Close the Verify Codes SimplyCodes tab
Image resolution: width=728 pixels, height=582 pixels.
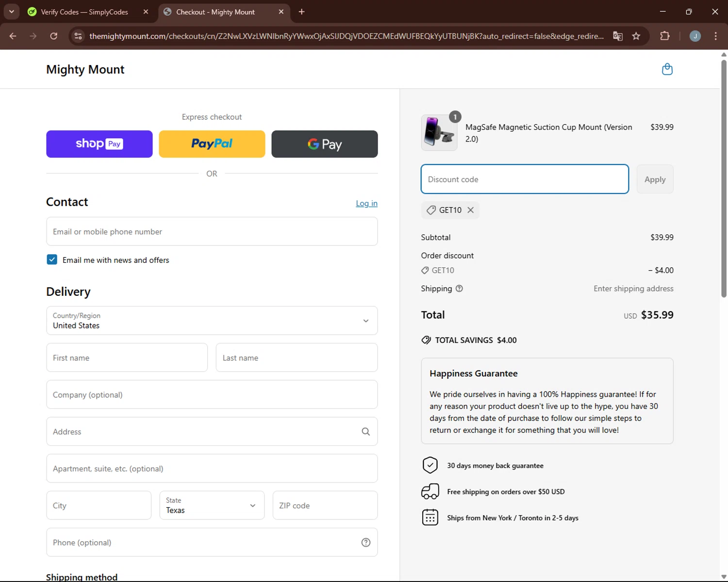click(146, 12)
